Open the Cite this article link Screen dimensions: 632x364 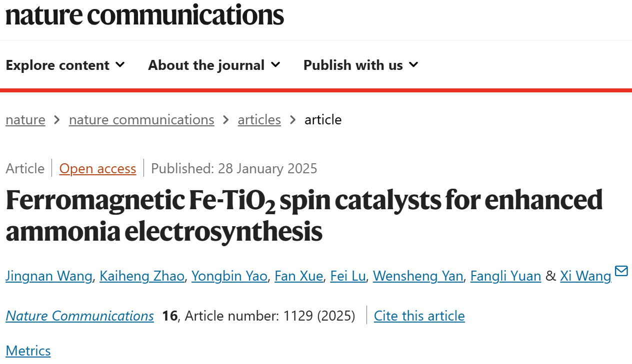point(419,316)
